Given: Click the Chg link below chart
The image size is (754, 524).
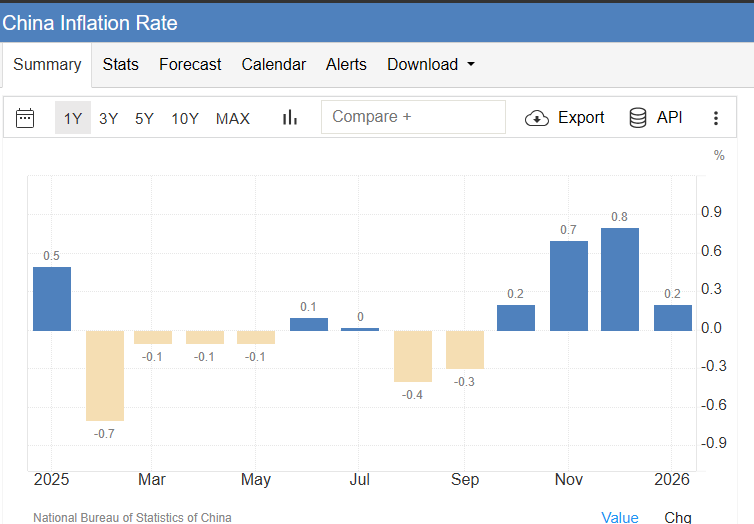Looking at the screenshot, I should pos(678,516).
